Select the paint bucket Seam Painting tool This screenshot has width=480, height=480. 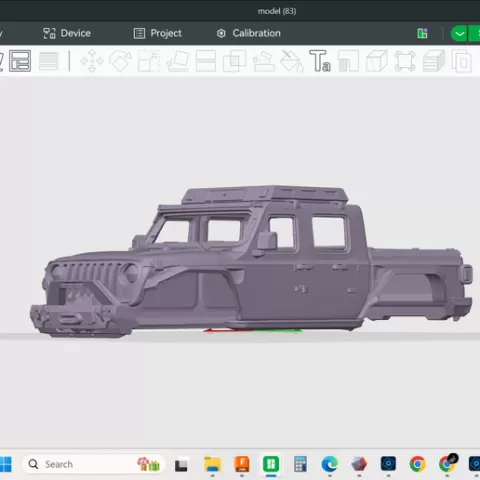pos(291,61)
